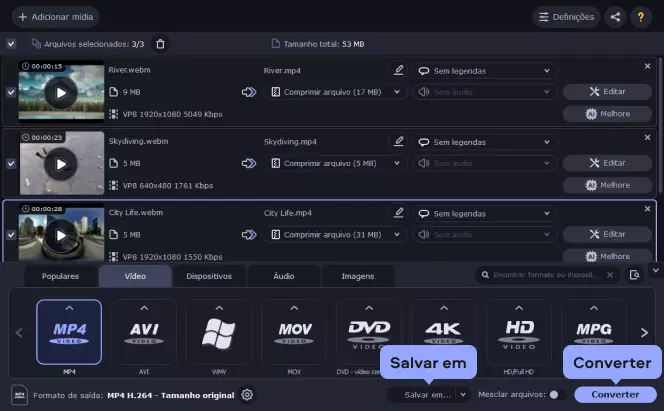Open Sem áudio dropdown for River.mp4
The image size is (664, 411).
tap(484, 92)
